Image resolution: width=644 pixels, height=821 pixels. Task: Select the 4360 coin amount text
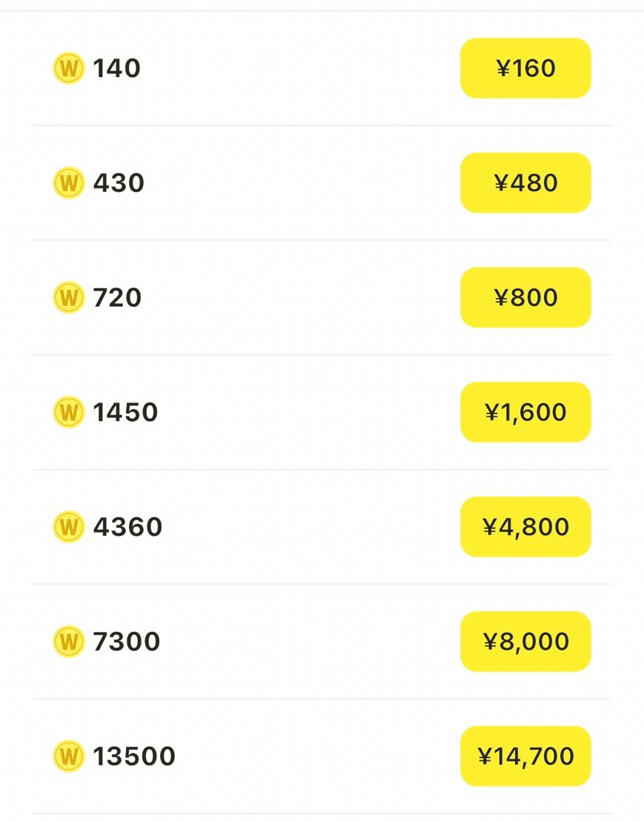pyautogui.click(x=127, y=527)
